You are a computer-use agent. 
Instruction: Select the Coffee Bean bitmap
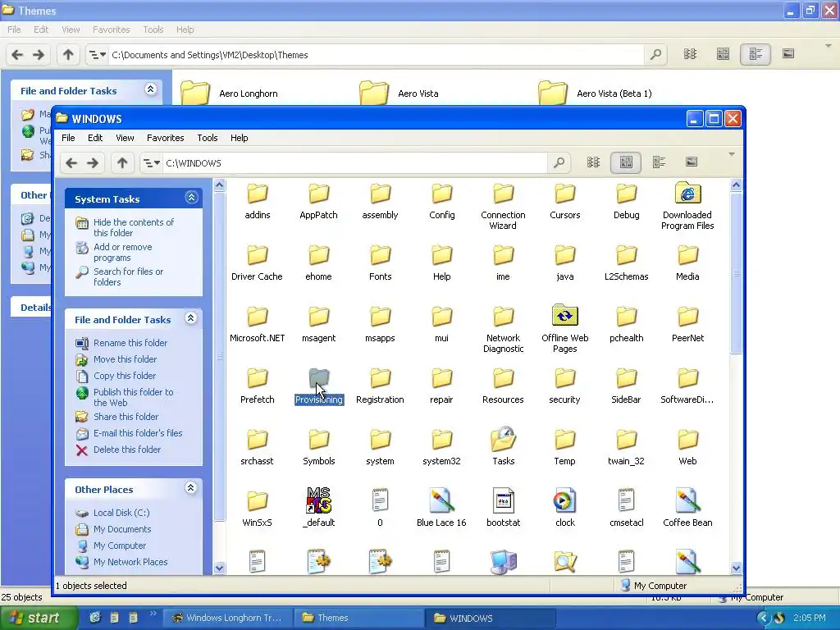click(x=687, y=507)
